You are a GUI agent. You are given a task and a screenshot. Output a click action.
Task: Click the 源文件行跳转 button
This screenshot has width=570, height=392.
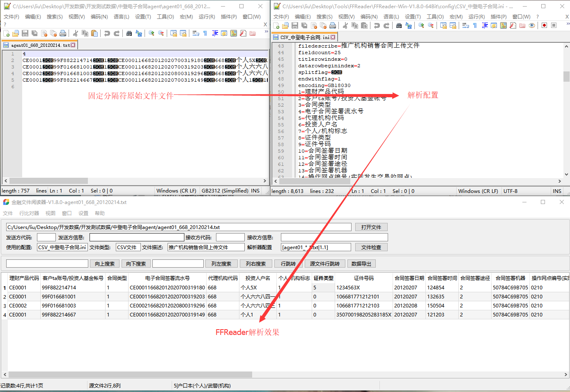[325, 264]
